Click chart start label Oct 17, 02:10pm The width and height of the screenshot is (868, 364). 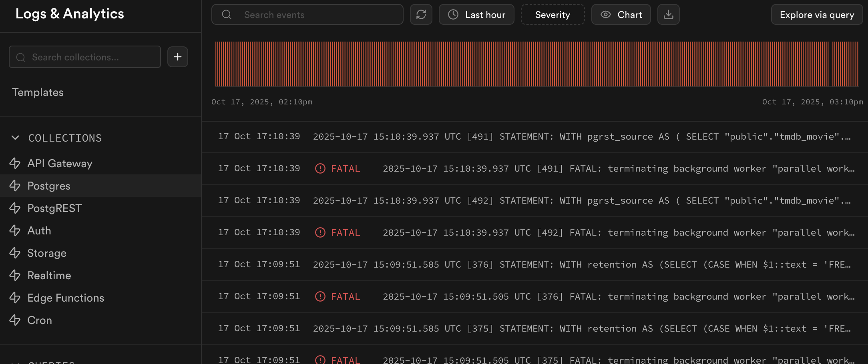tap(262, 102)
